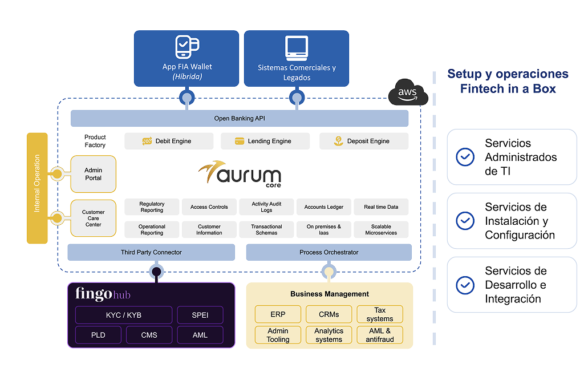Screen dimensions: 588x376
Task: Select CMS in fingo hub
Action: point(149,335)
